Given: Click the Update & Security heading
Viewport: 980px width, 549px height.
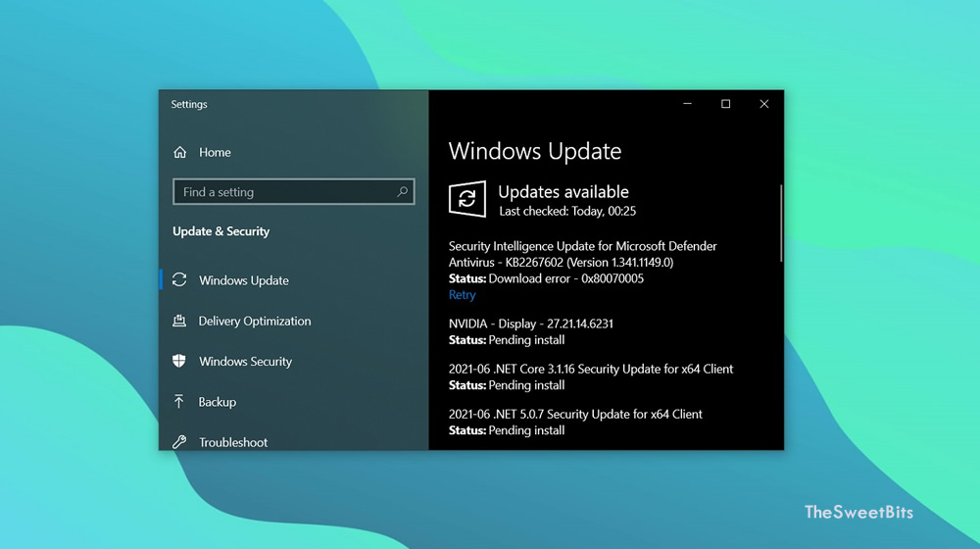Looking at the screenshot, I should (220, 231).
